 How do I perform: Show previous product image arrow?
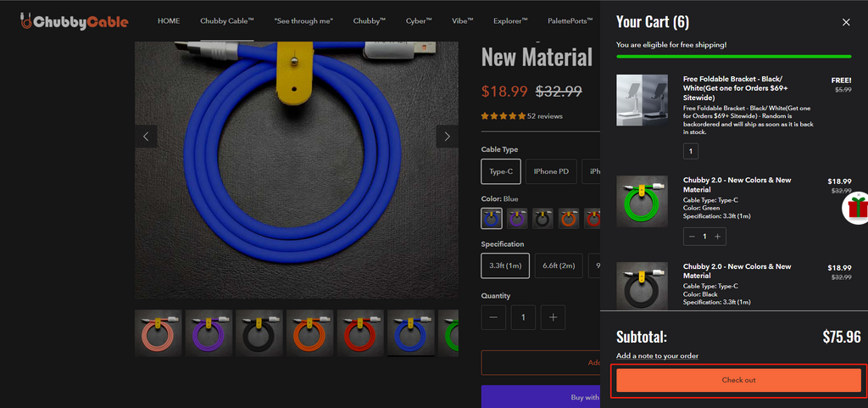(x=146, y=137)
